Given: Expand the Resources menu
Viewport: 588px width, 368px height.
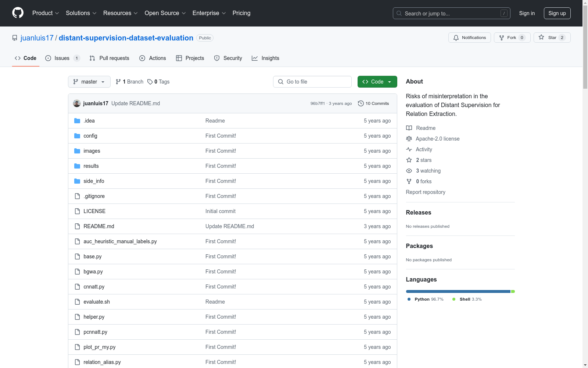Looking at the screenshot, I should [121, 13].
